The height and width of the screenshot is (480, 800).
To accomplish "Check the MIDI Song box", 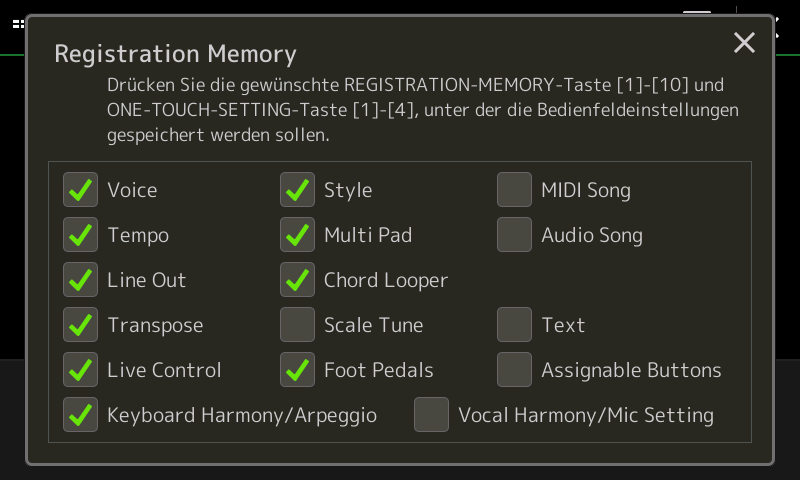I will 514,190.
